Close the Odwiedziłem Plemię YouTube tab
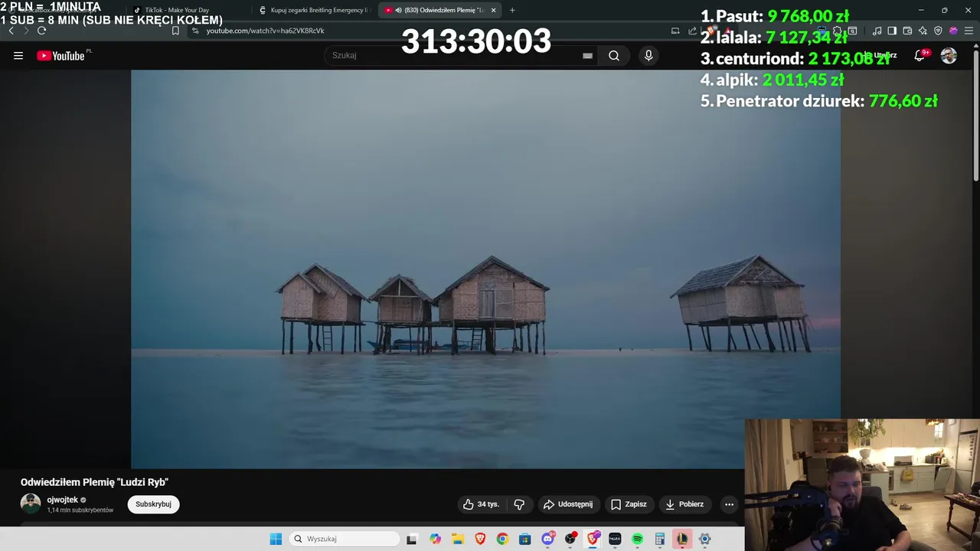Viewport: 980px width, 551px height. 493,10
